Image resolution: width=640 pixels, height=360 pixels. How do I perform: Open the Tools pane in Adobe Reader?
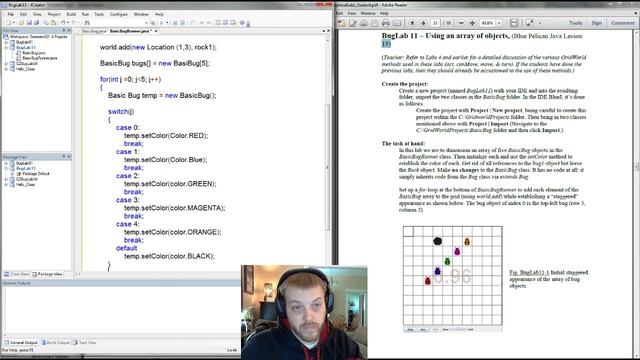576,23
